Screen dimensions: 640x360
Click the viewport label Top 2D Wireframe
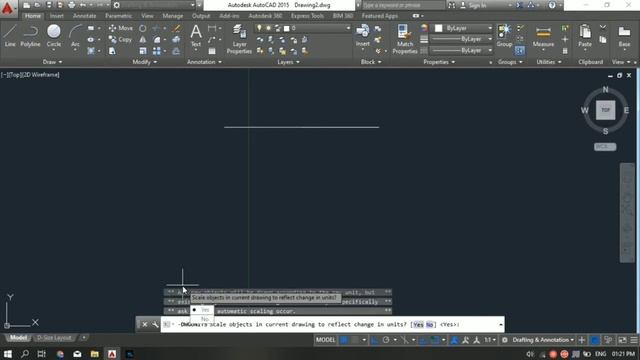tap(31, 75)
